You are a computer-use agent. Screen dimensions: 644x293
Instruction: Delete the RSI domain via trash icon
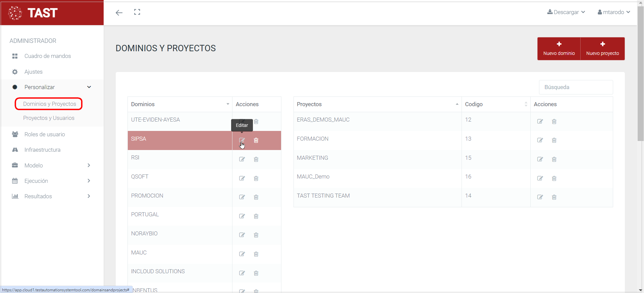[256, 159]
